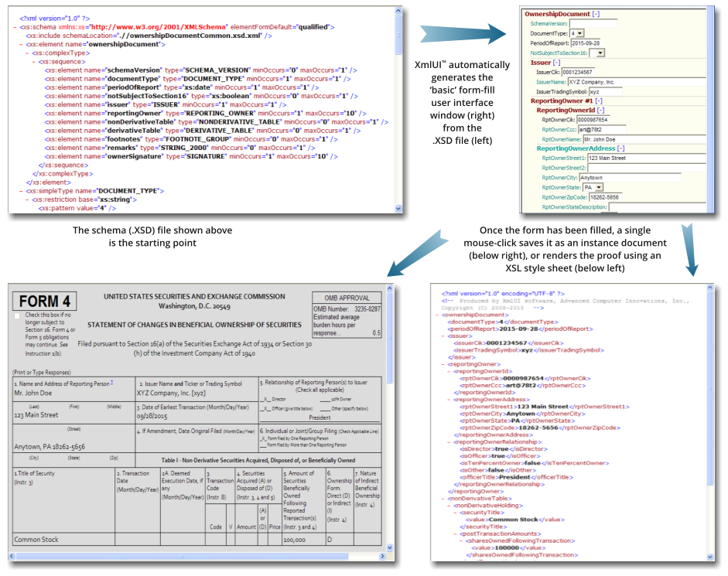
Task: Collapse the issuer node in the instance XML
Action: (443, 336)
